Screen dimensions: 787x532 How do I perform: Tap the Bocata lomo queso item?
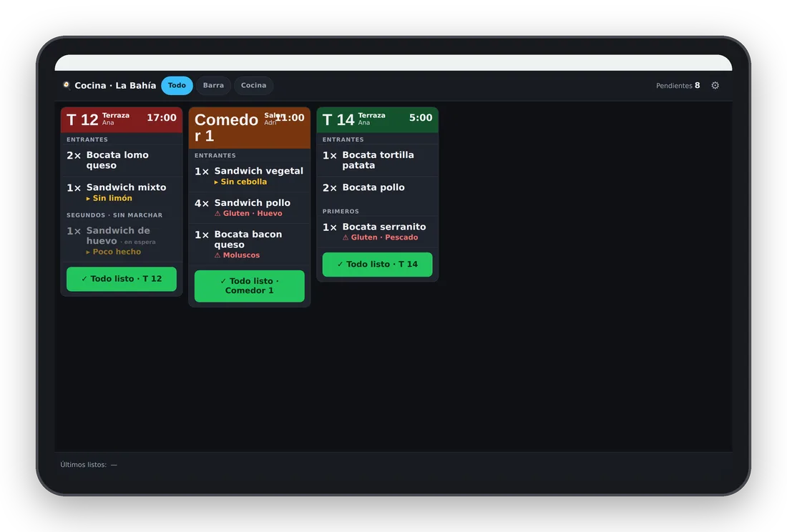click(122, 160)
